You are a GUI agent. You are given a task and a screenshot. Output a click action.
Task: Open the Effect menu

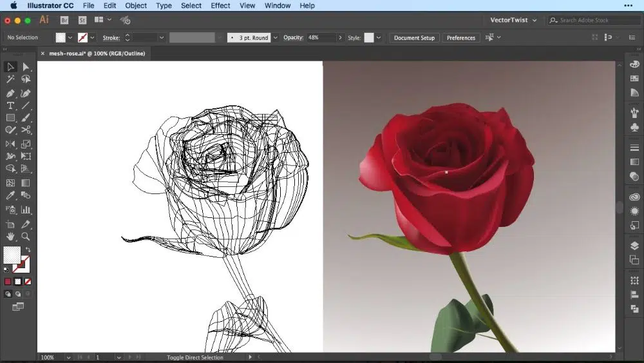220,6
